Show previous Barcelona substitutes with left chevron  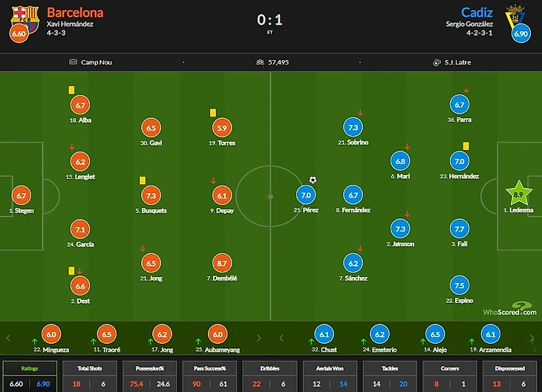click(9, 338)
